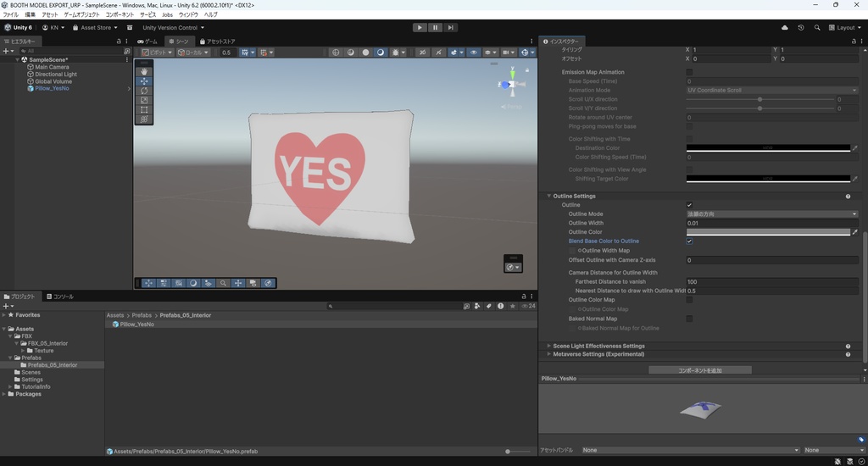
Task: Click the Pillow_YesNo asset preview thumbnail
Action: coord(700,408)
